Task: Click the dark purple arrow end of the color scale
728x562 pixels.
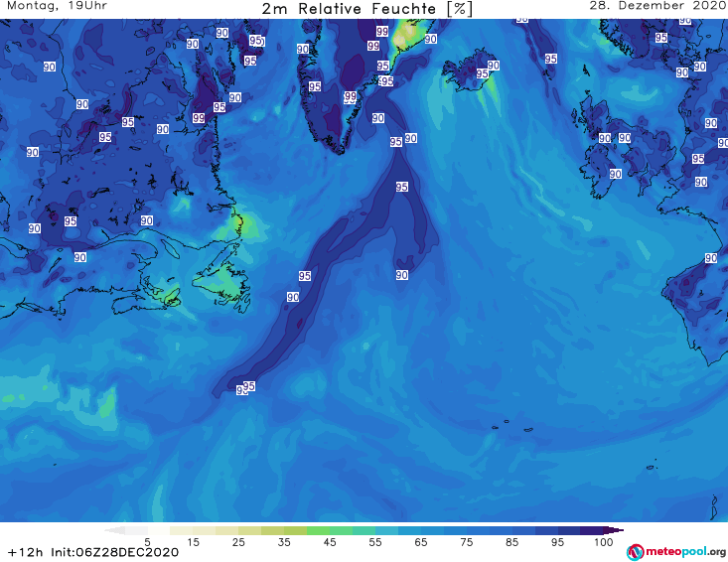Action: 614,530
